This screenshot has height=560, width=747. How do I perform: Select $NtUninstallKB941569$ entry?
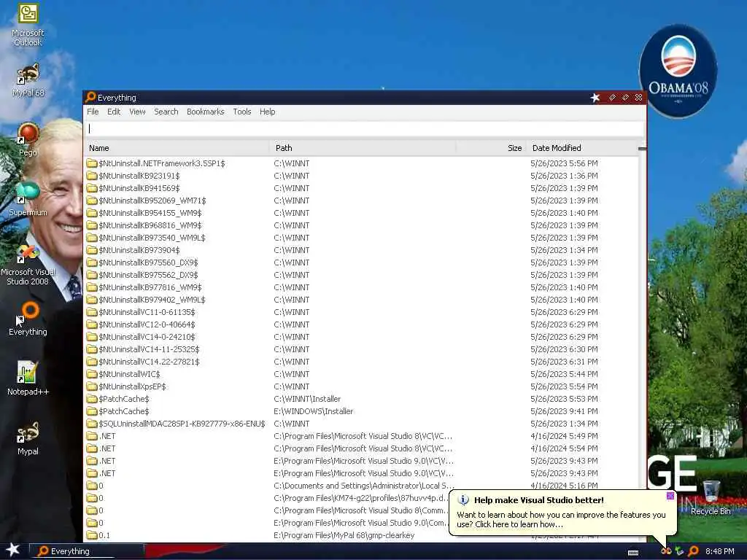pyautogui.click(x=139, y=188)
